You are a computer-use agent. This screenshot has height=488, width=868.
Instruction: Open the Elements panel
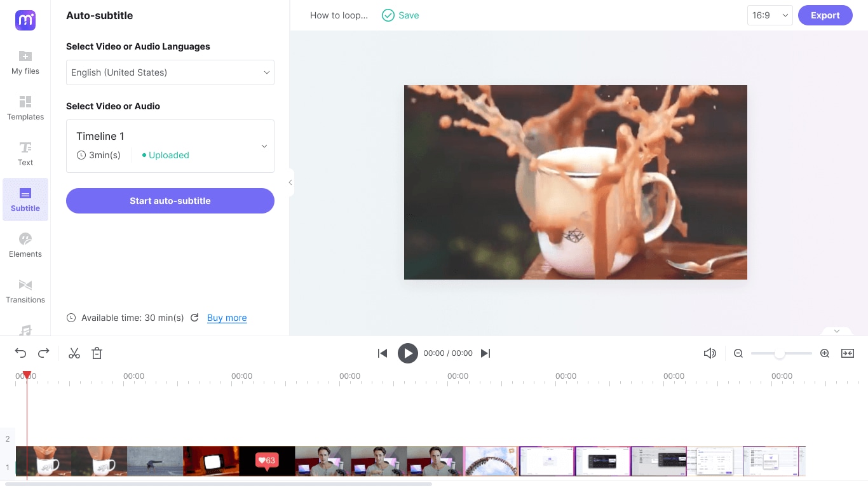(25, 245)
